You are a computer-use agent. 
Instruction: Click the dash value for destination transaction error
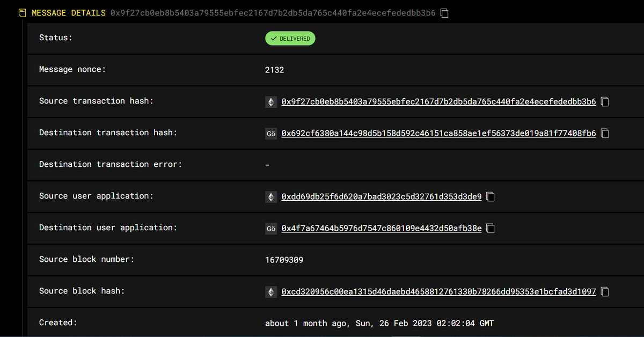pyautogui.click(x=267, y=165)
